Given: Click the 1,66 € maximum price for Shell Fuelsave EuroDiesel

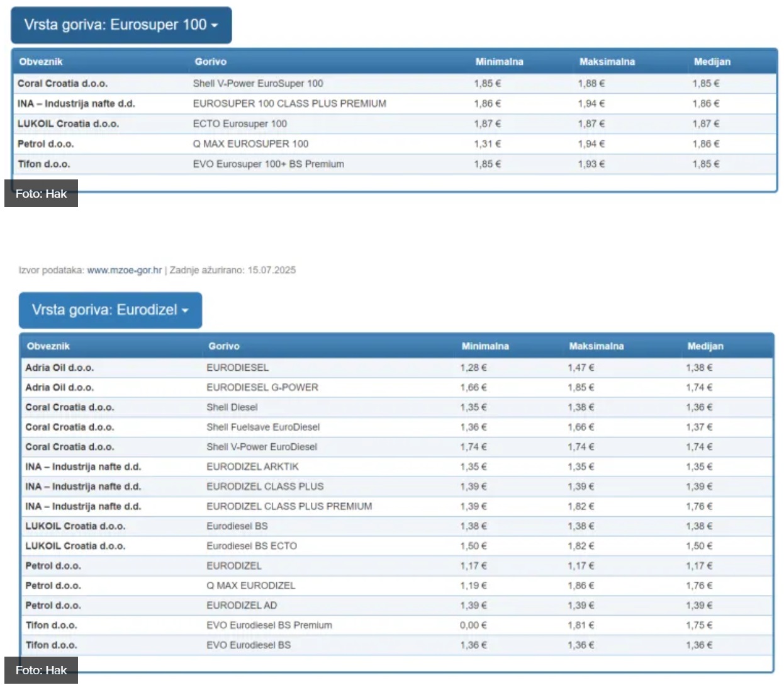Looking at the screenshot, I should tap(581, 427).
